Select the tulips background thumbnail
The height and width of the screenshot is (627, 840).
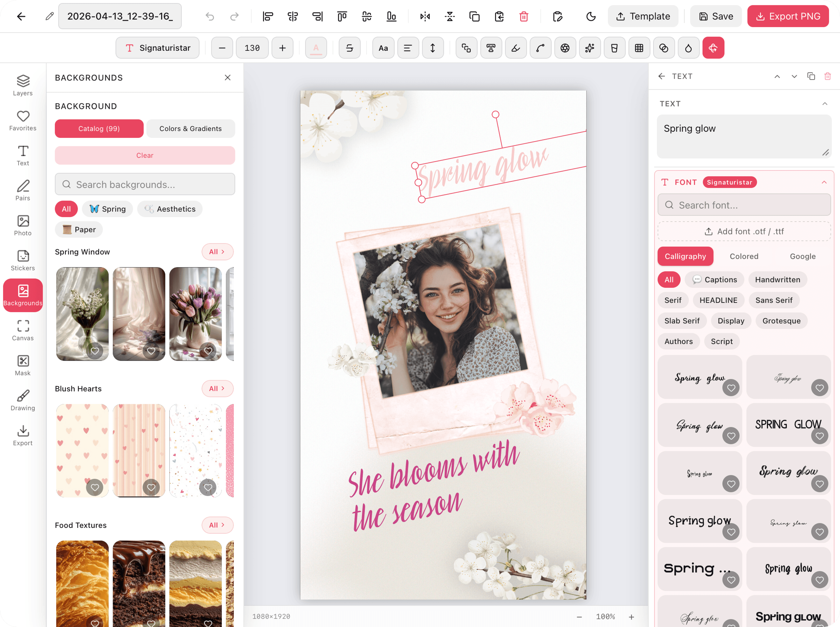pyautogui.click(x=195, y=314)
